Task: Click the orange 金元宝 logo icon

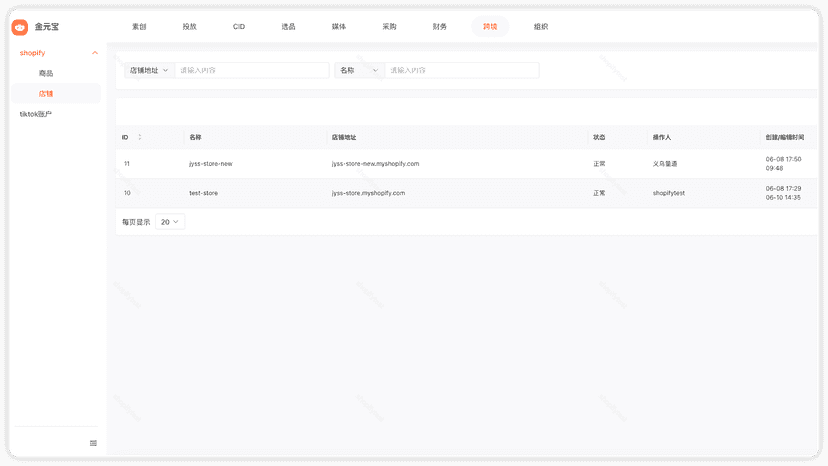Action: click(20, 27)
